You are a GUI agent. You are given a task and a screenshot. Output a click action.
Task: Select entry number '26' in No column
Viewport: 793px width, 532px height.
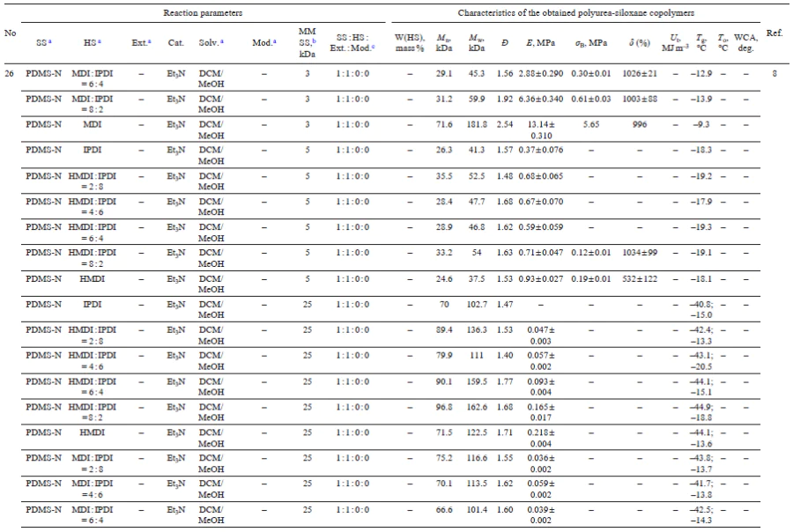pyautogui.click(x=9, y=73)
